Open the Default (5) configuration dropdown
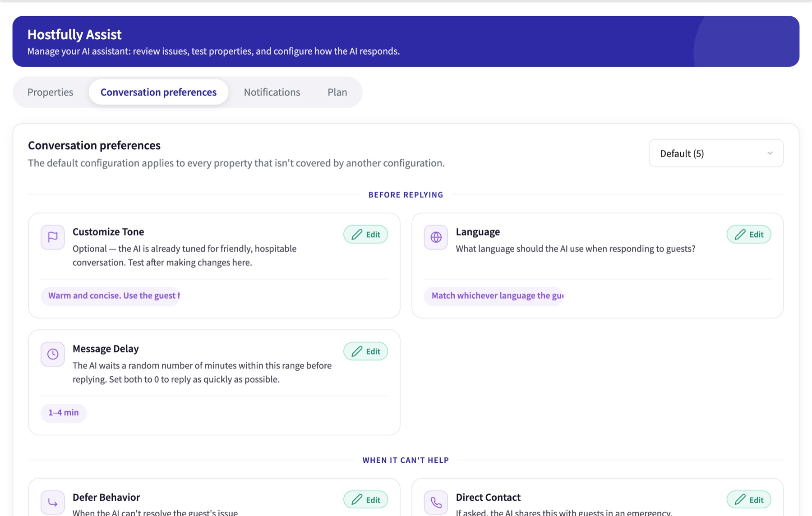This screenshot has height=516, width=812. click(x=716, y=153)
